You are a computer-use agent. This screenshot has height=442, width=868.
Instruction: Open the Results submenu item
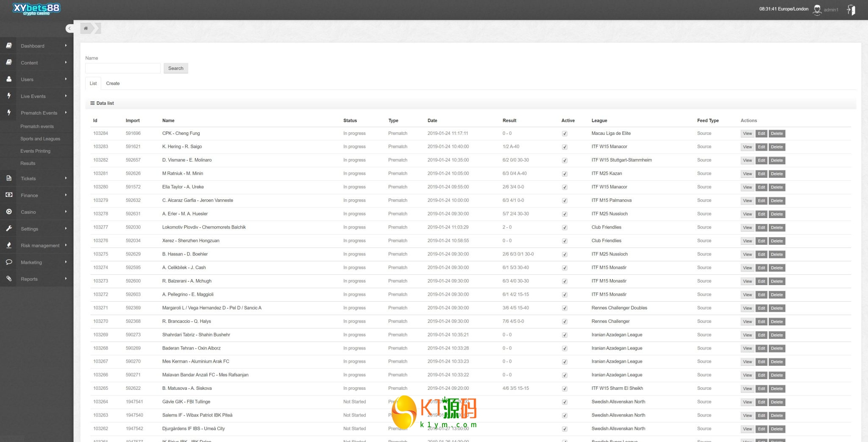point(28,163)
